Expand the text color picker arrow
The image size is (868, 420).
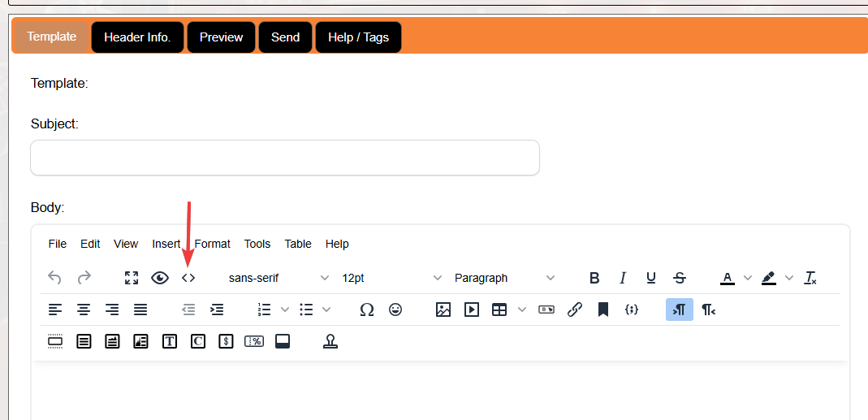748,278
